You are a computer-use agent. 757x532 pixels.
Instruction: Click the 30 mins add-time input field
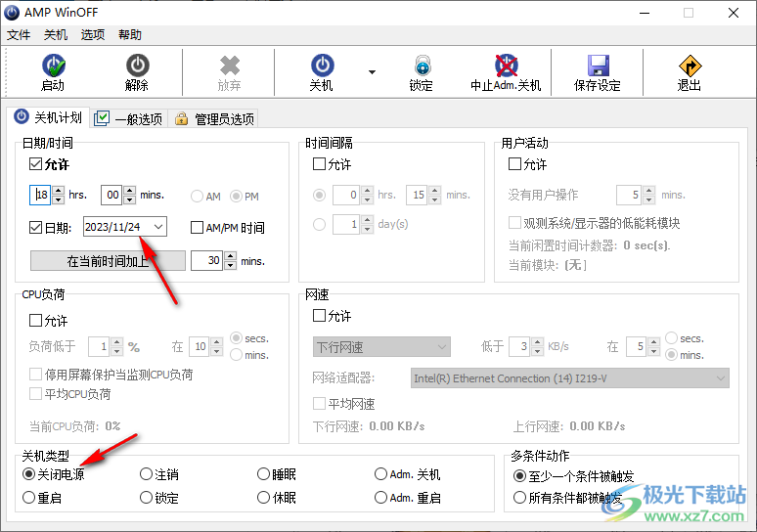pos(206,260)
